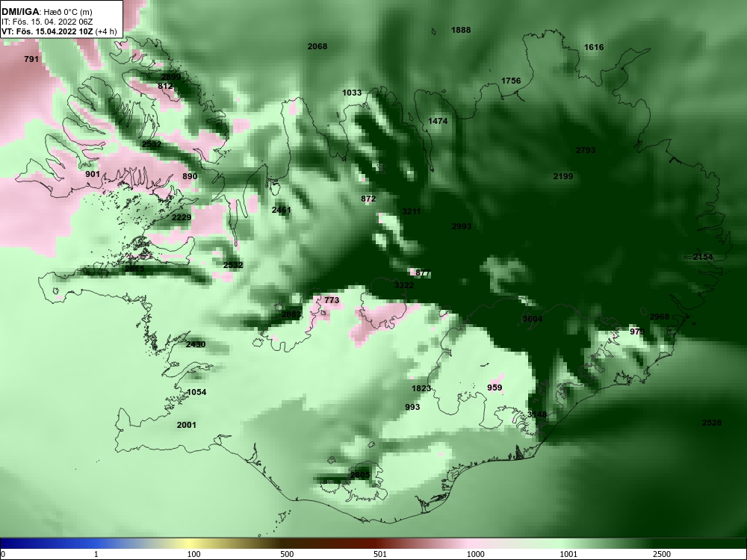Select the 959 value label
Screen dimensions: 747x560
tap(495, 388)
